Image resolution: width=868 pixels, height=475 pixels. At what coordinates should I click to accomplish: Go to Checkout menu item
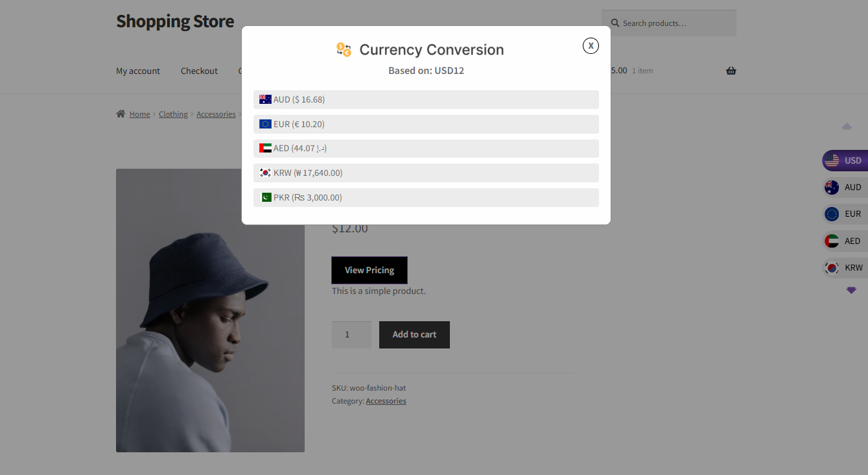pyautogui.click(x=199, y=71)
